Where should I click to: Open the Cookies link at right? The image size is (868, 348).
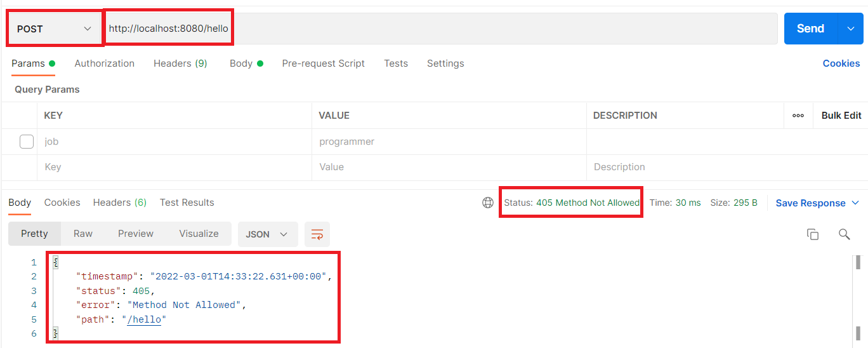(841, 64)
